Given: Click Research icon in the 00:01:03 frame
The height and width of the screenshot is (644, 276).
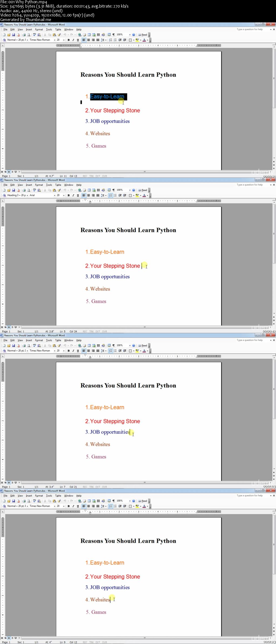Looking at the screenshot, I should [39, 345].
